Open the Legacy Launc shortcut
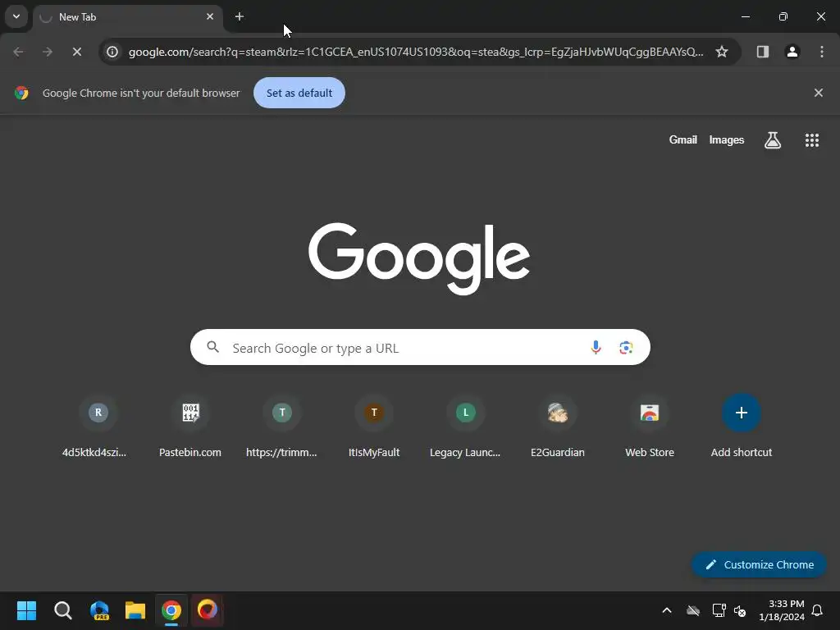This screenshot has height=630, width=840. pyautogui.click(x=466, y=427)
